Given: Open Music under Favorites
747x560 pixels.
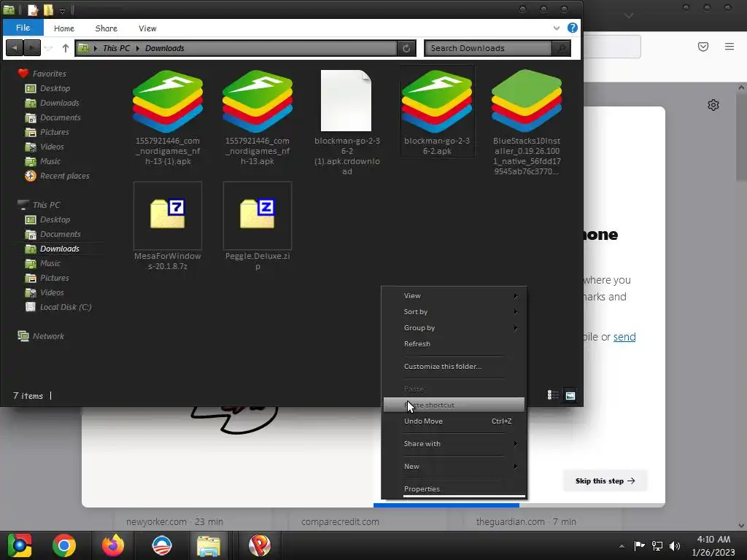Looking at the screenshot, I should click(50, 161).
